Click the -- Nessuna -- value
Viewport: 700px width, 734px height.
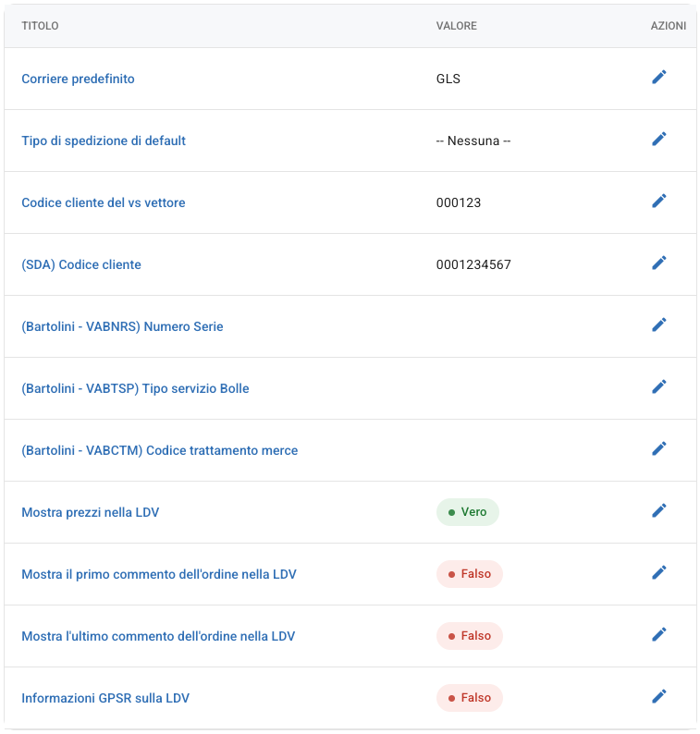point(473,141)
